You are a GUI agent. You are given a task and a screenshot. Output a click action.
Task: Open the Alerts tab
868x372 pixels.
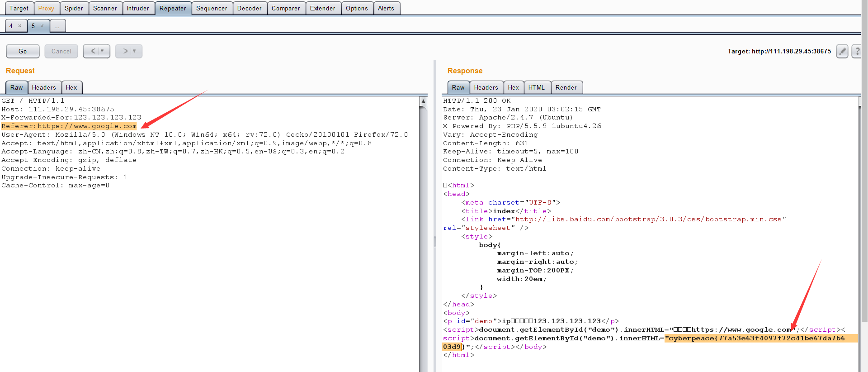click(x=386, y=8)
